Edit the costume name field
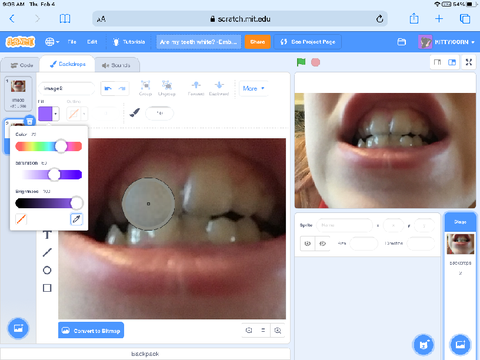Image resolution: width=480 pixels, height=360 pixels. pos(67,88)
